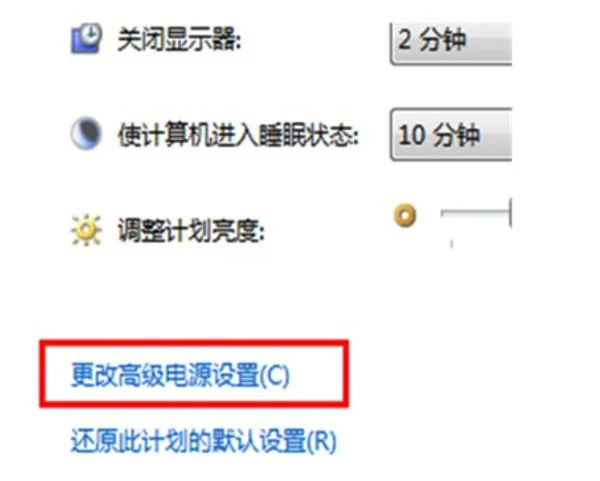Restore this plan's default settings

203,440
